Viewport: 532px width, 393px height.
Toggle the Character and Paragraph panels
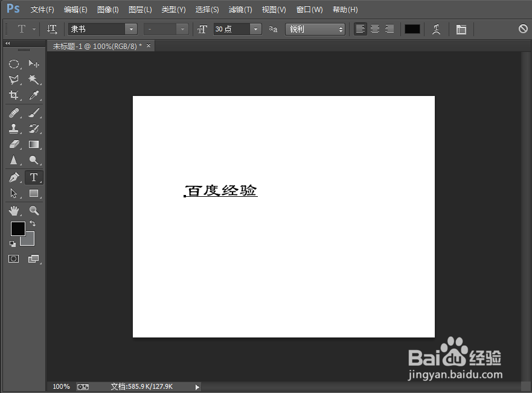point(461,30)
